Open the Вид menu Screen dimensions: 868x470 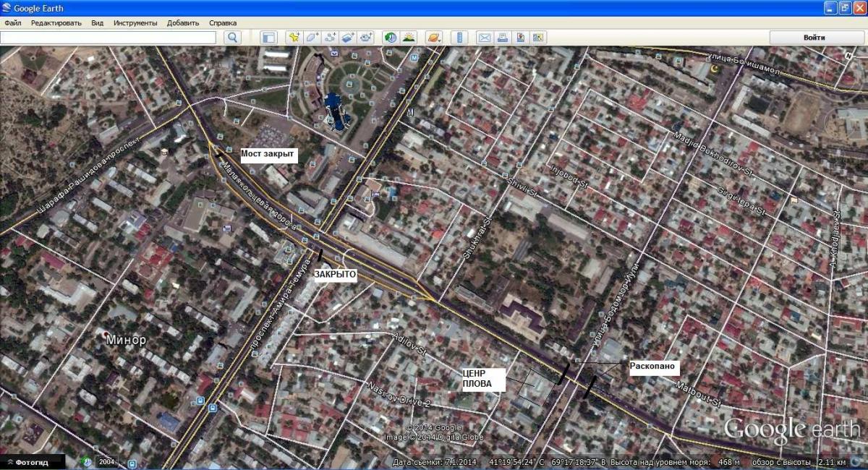pyautogui.click(x=98, y=22)
